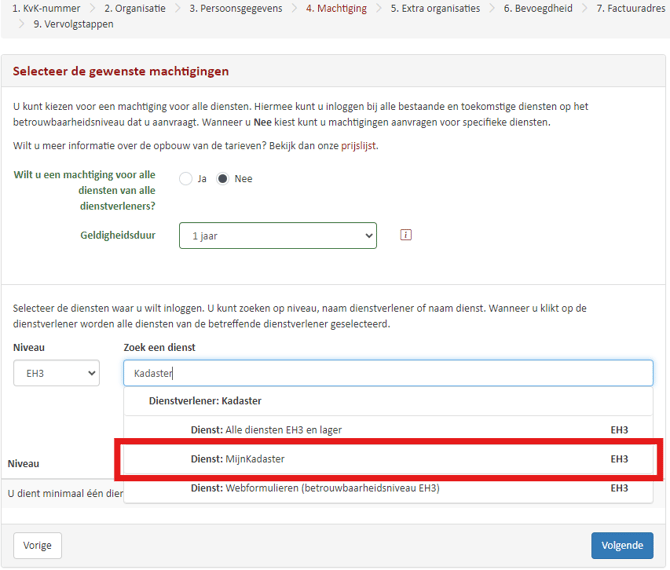Click the 'Vorige' button
670x570 pixels.
[37, 545]
